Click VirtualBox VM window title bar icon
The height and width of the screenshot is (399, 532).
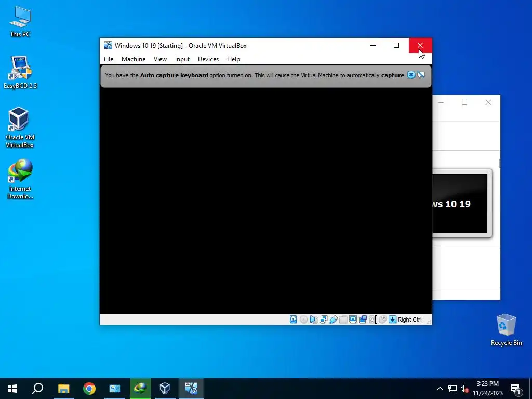(108, 46)
